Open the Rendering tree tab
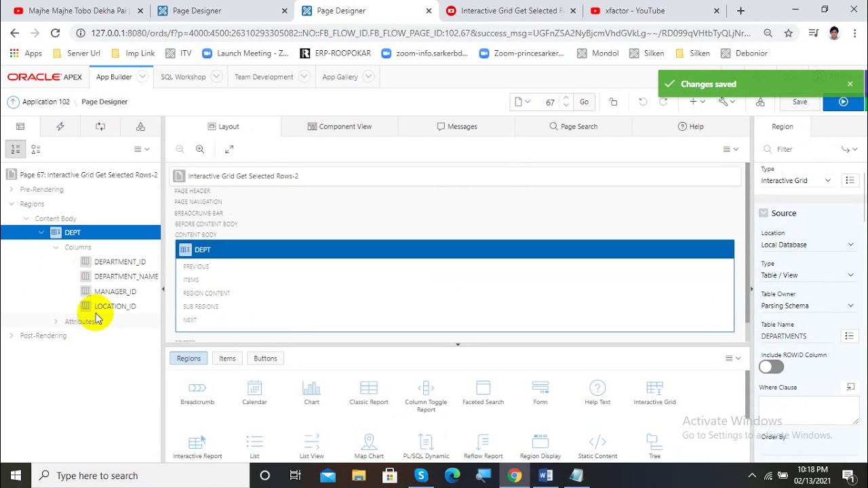This screenshot has height=488, width=868. pyautogui.click(x=20, y=126)
